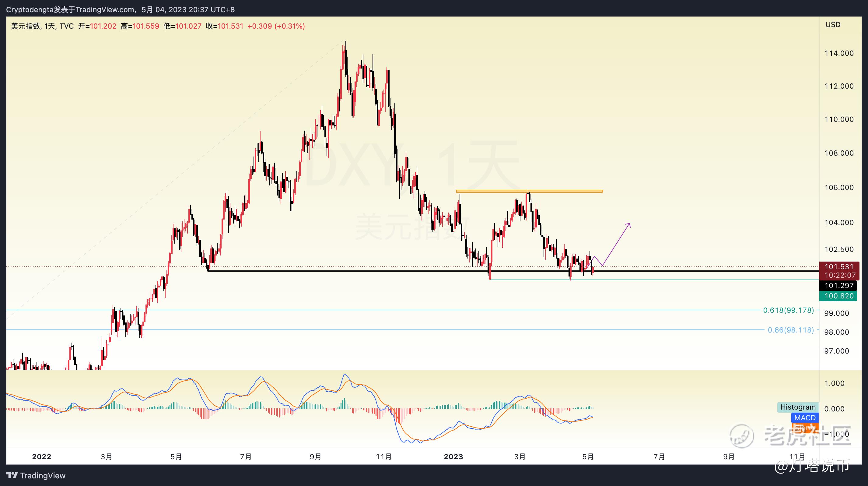Click the orange Signal indicator label

[805, 428]
